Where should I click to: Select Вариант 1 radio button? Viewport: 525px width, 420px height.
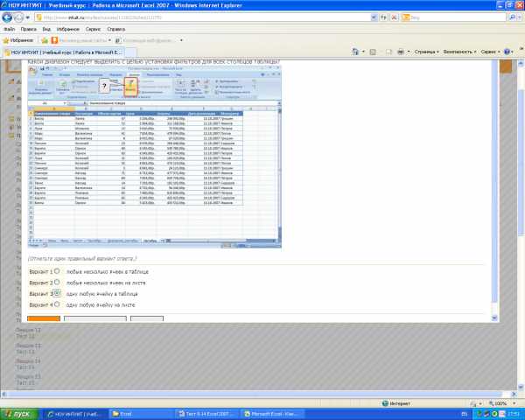click(57, 271)
